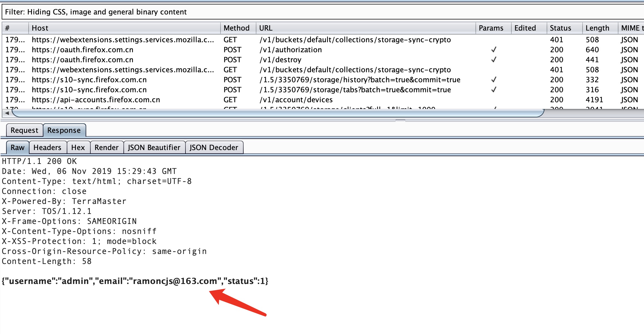
Task: Click s10-sync.firefox.com.cn host in storage/tabs row
Action: [89, 90]
